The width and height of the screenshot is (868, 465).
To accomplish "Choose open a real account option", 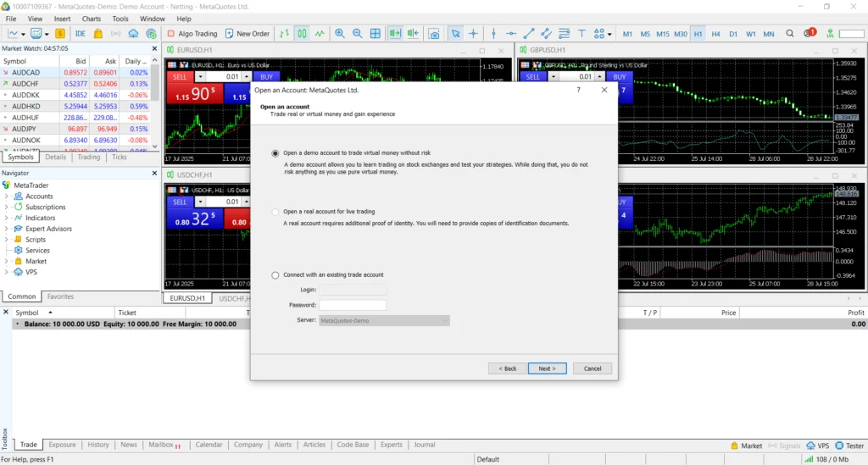I will pyautogui.click(x=275, y=212).
